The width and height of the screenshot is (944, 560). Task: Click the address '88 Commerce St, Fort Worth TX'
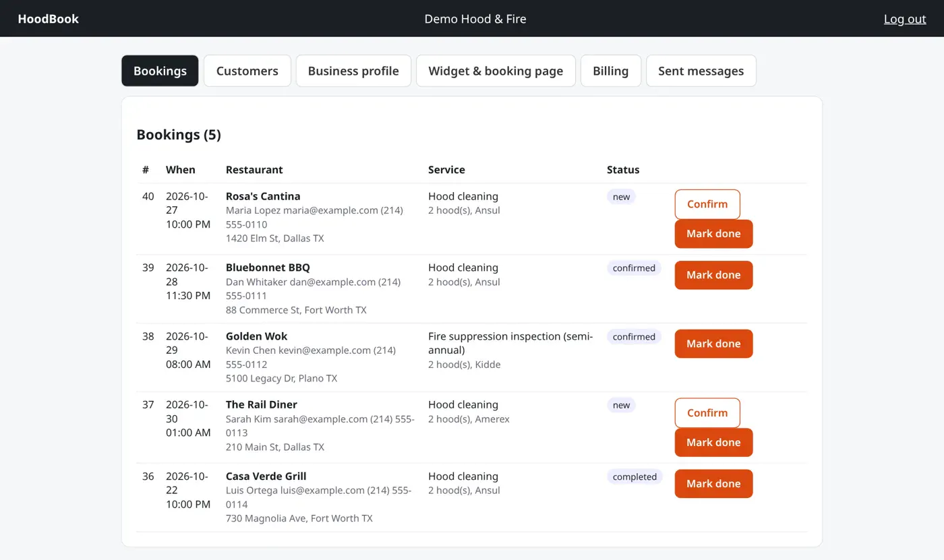click(296, 310)
